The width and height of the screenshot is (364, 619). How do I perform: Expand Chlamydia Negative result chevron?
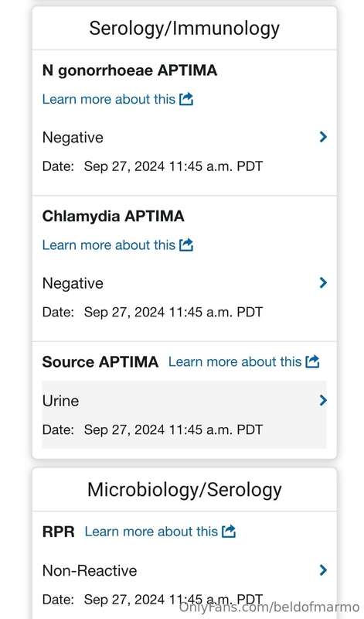coord(323,282)
